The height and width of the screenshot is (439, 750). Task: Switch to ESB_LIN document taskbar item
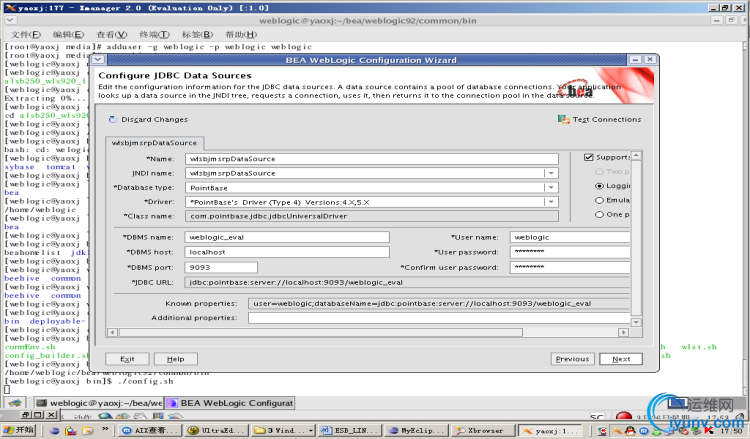click(x=349, y=430)
